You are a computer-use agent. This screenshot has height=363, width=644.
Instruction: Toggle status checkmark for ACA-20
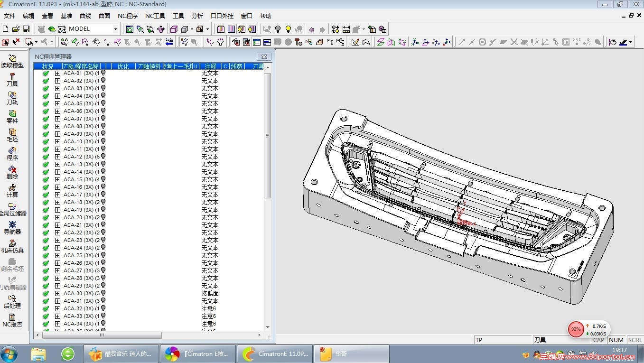coord(46,218)
